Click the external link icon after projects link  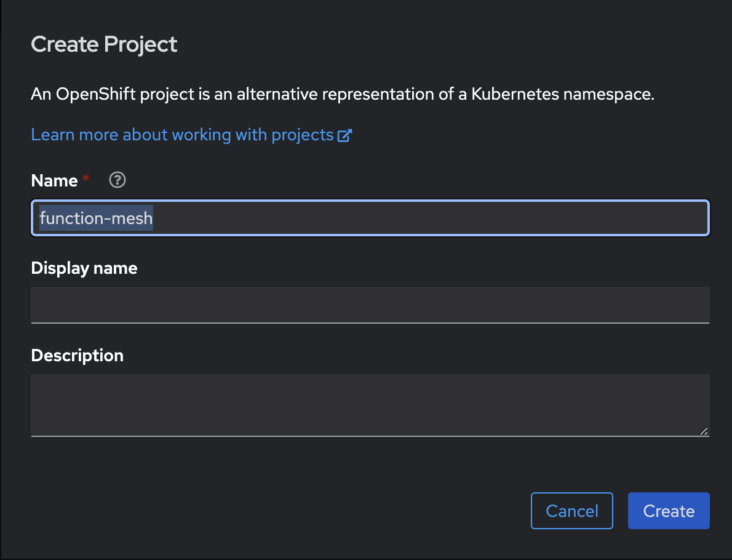[346, 134]
